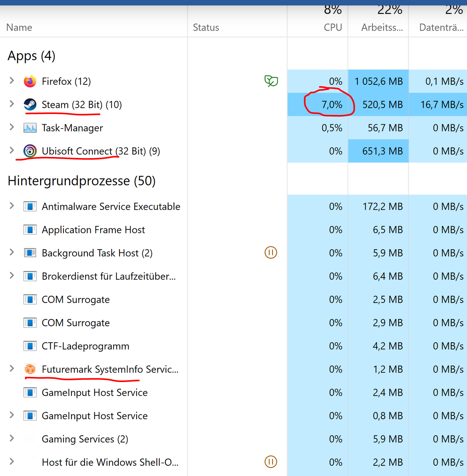Expand the Firefox (12) process group
The image size is (467, 476).
click(x=12, y=80)
